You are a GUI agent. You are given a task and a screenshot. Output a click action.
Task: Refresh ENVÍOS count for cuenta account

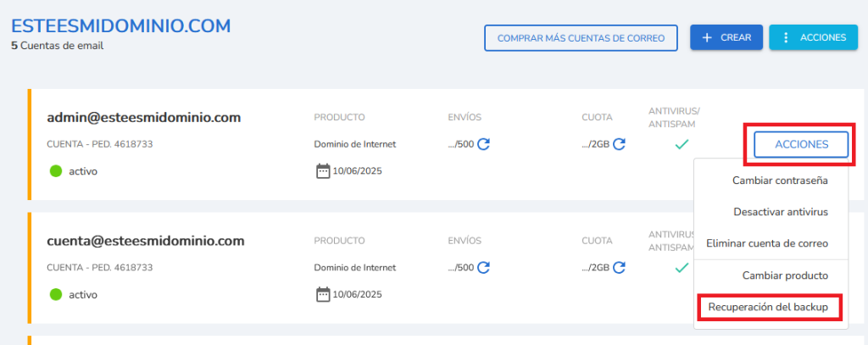(x=483, y=268)
